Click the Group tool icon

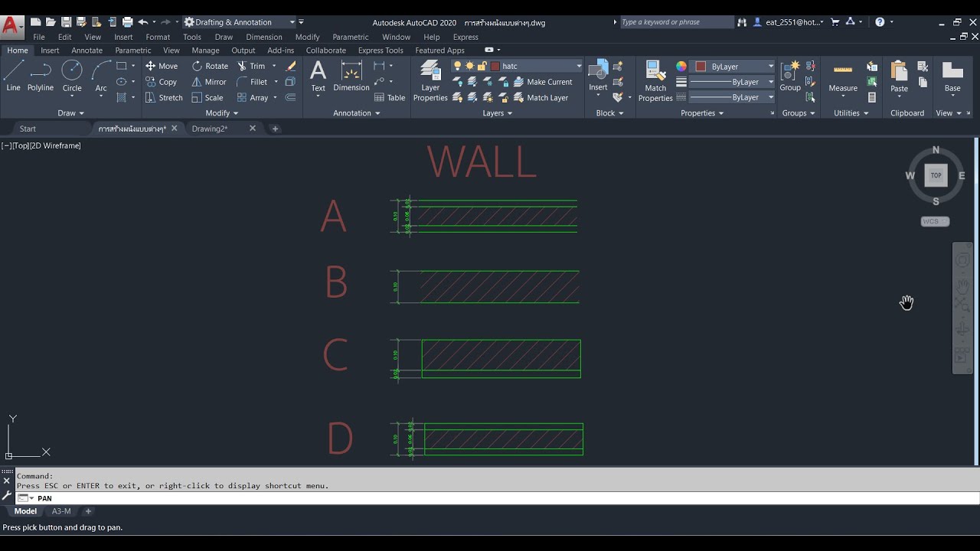point(790,77)
